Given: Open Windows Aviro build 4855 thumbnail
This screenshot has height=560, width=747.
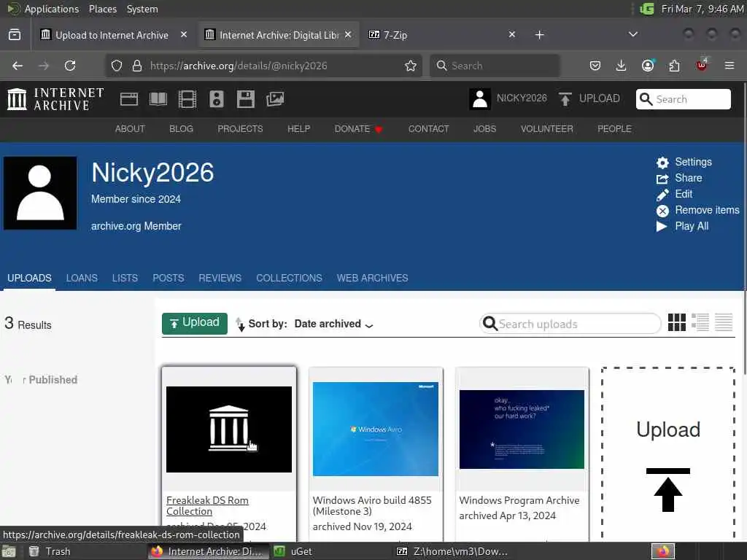Looking at the screenshot, I should (376, 429).
